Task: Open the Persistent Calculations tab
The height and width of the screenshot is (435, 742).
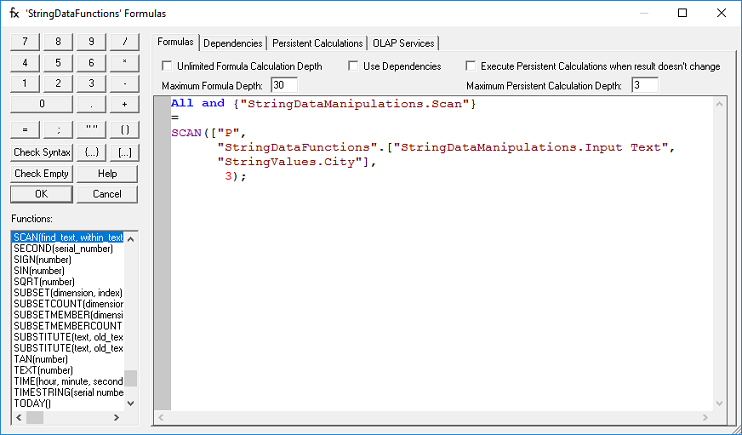Action: point(318,44)
